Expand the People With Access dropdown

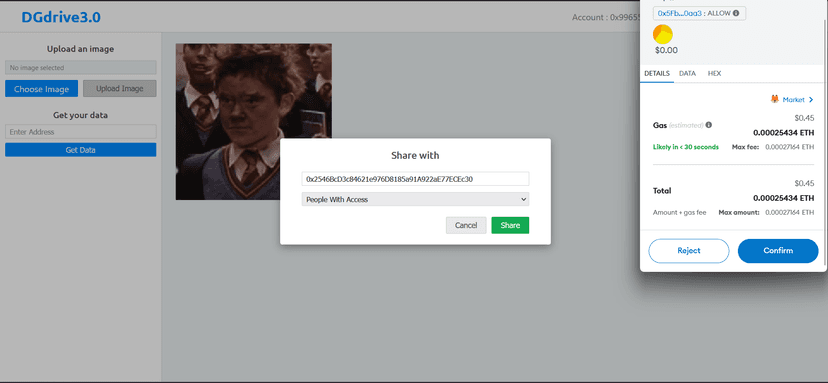coord(415,199)
